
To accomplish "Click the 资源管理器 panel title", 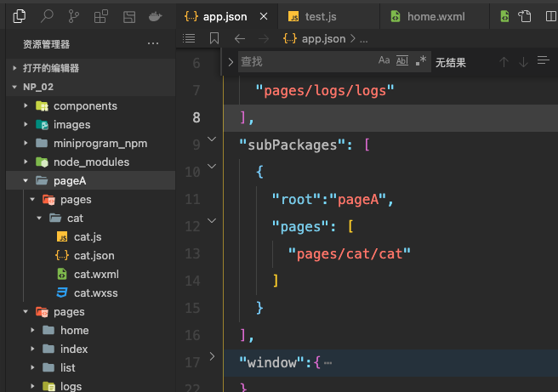I will [46, 44].
